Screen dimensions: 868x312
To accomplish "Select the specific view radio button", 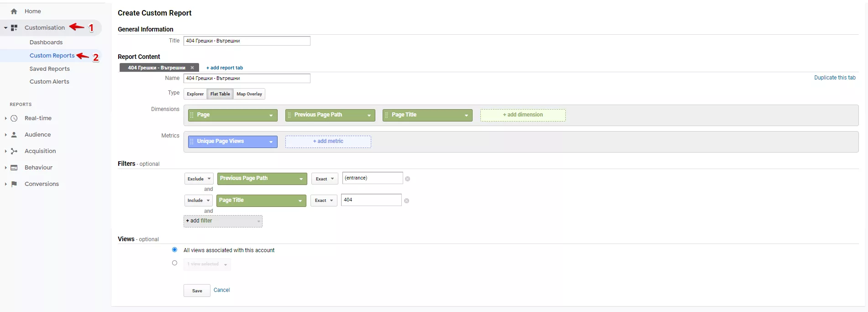I will (174, 263).
